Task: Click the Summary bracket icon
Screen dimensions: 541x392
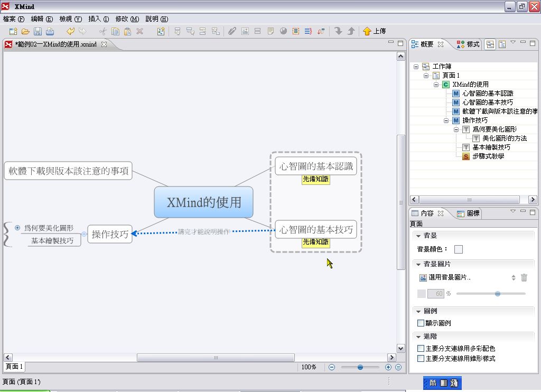Action: click(x=308, y=31)
